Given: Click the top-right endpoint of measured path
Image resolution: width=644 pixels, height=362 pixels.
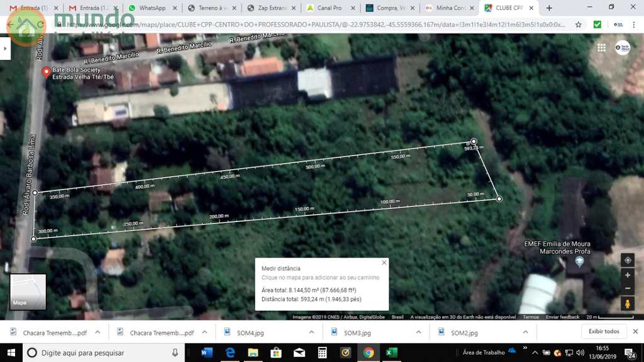Looking at the screenshot, I should coord(474,141).
